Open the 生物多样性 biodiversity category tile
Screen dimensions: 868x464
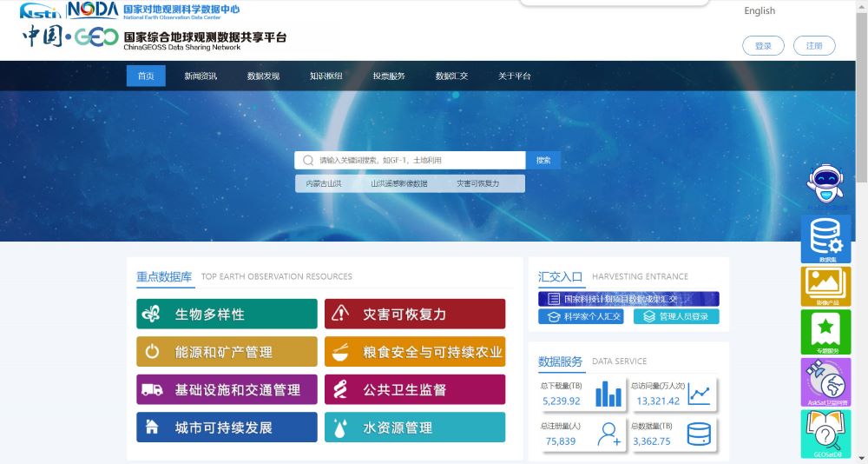pos(227,314)
